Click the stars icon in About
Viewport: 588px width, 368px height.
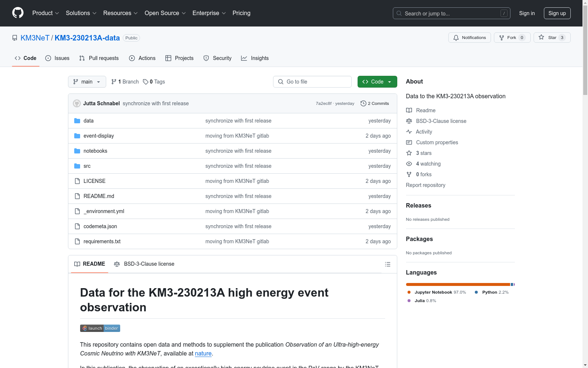(409, 153)
